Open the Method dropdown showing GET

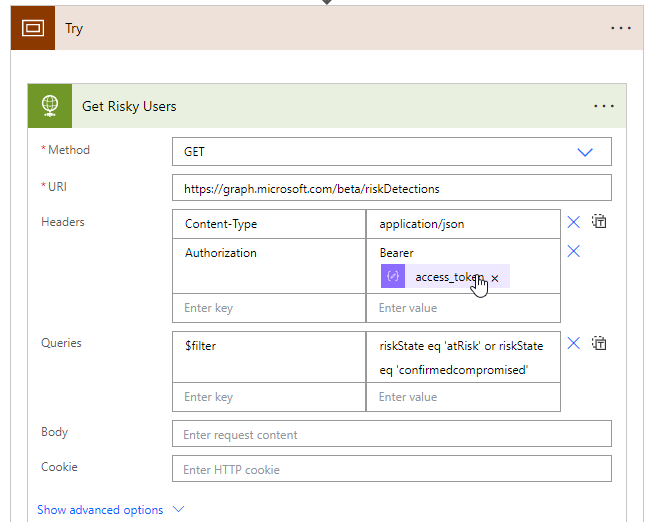click(x=391, y=152)
